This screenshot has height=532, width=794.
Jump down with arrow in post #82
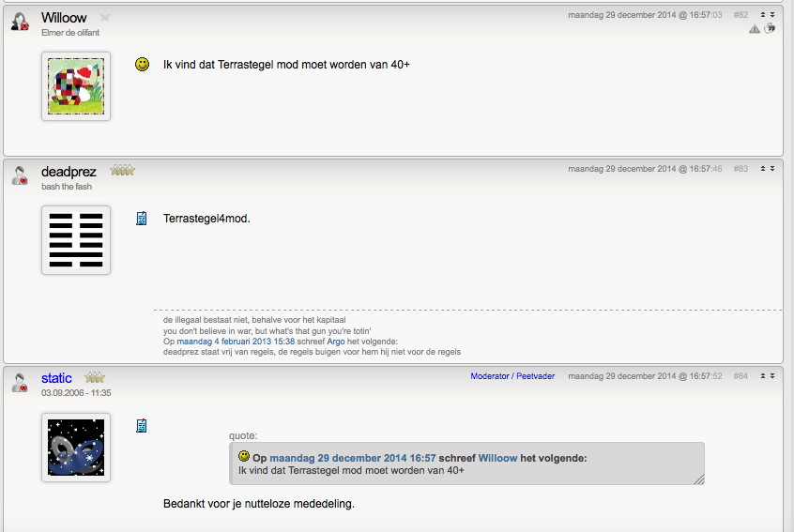(x=772, y=15)
